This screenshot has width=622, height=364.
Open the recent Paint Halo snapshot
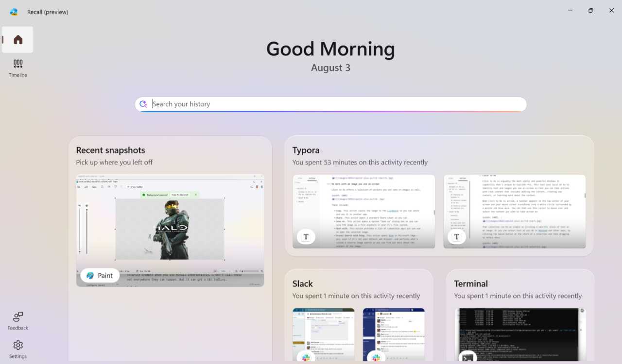click(x=170, y=230)
